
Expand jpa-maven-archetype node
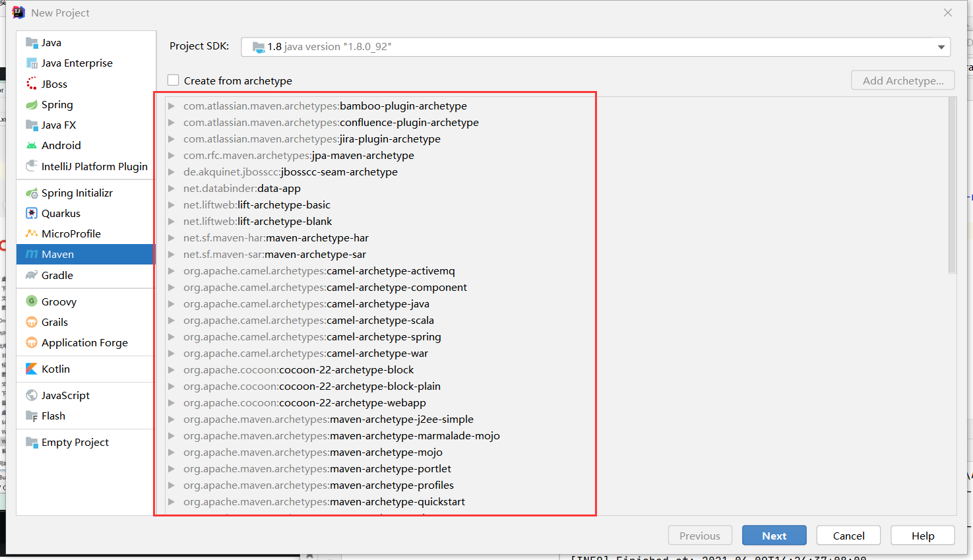(172, 155)
